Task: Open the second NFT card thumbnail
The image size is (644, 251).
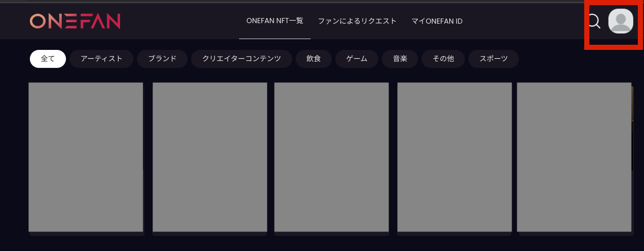Action: (x=210, y=157)
